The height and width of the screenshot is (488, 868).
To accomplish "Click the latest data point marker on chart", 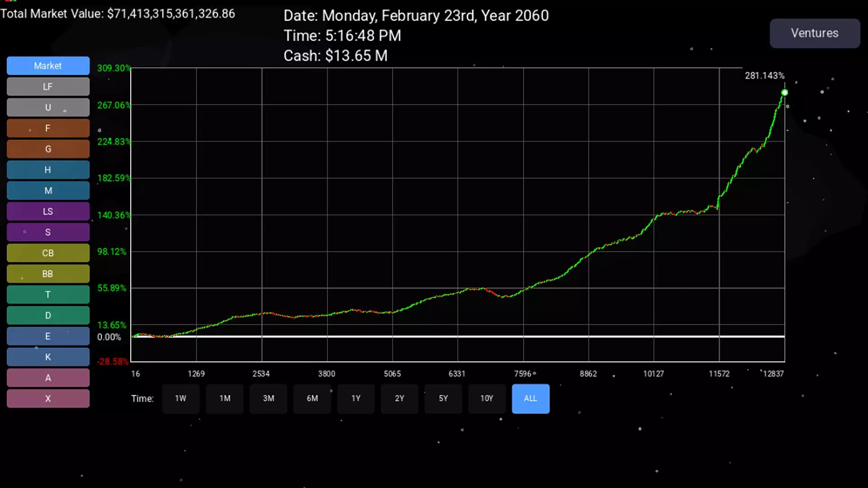I will (784, 93).
